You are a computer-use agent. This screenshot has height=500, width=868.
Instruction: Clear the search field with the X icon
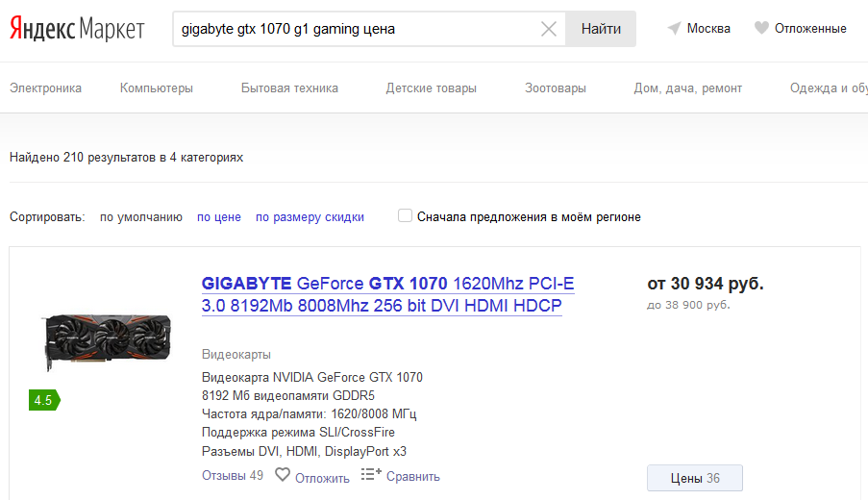tap(549, 29)
